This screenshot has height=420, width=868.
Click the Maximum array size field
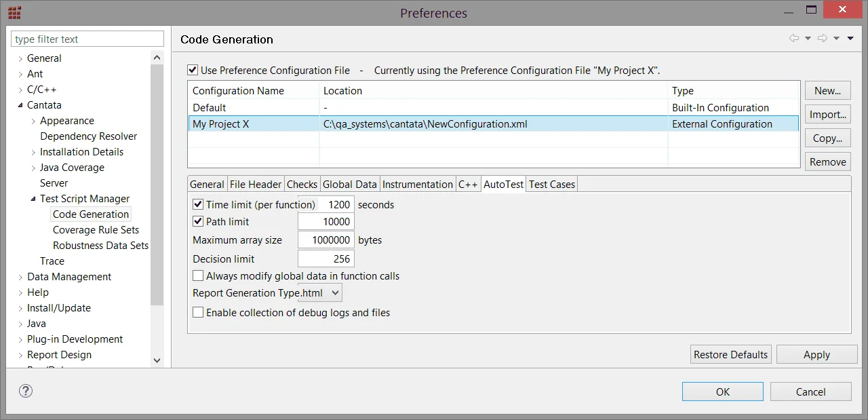tap(326, 240)
